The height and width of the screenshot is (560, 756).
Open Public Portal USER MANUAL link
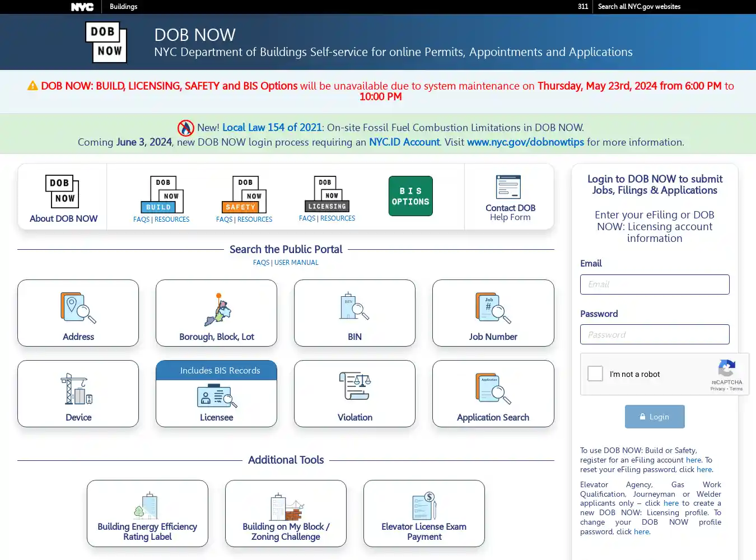(x=296, y=263)
